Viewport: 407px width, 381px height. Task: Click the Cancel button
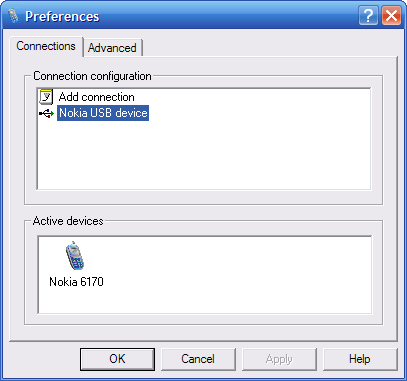pos(198,359)
